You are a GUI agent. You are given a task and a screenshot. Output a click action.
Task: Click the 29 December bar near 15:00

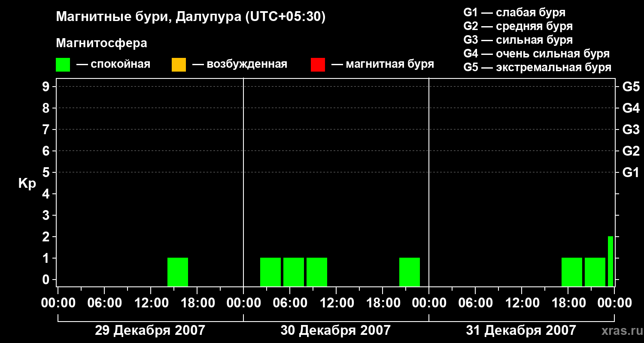[178, 272]
